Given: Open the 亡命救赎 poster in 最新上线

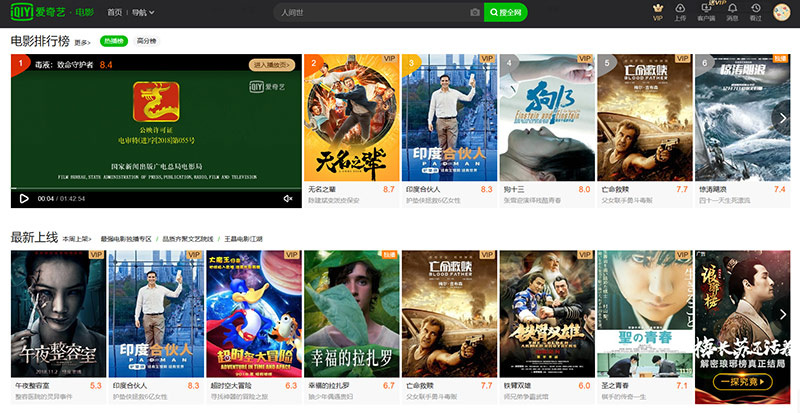Looking at the screenshot, I should [x=449, y=314].
